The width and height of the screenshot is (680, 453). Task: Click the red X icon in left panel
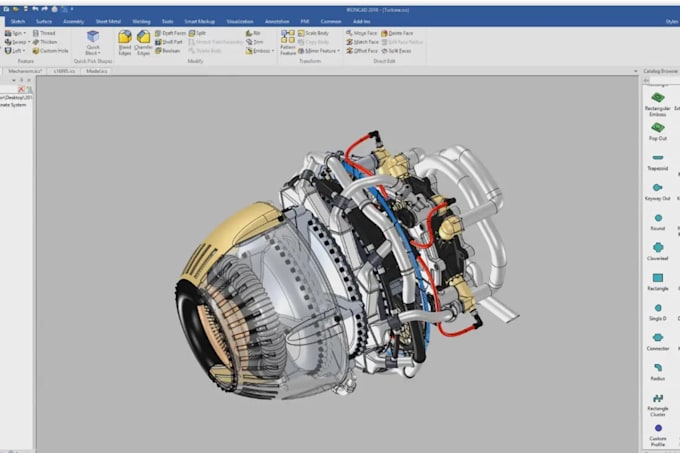click(x=21, y=89)
